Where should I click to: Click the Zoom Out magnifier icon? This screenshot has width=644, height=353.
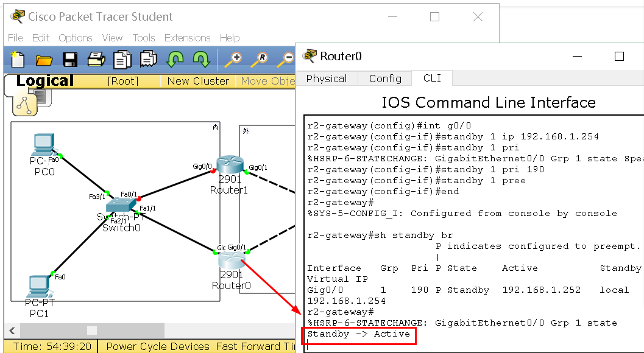pos(286,60)
